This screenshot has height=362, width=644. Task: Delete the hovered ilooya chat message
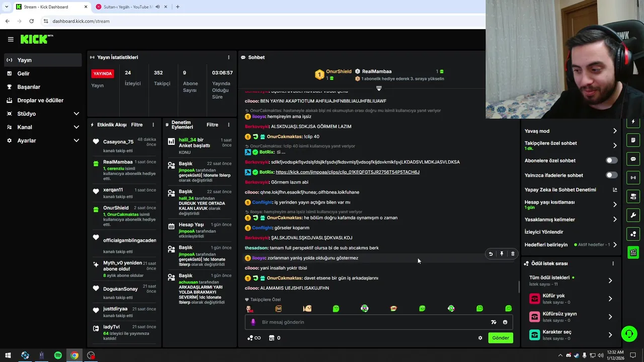[x=513, y=254]
